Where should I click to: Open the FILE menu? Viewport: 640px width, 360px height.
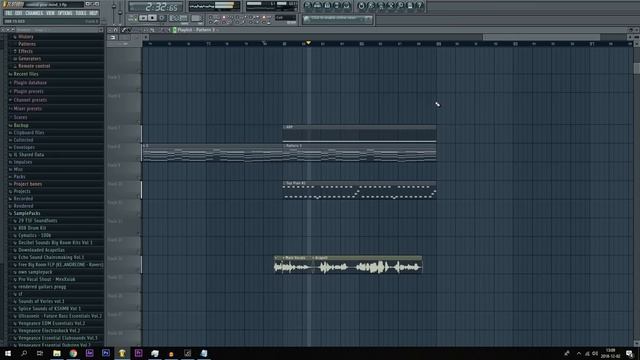pos(9,13)
